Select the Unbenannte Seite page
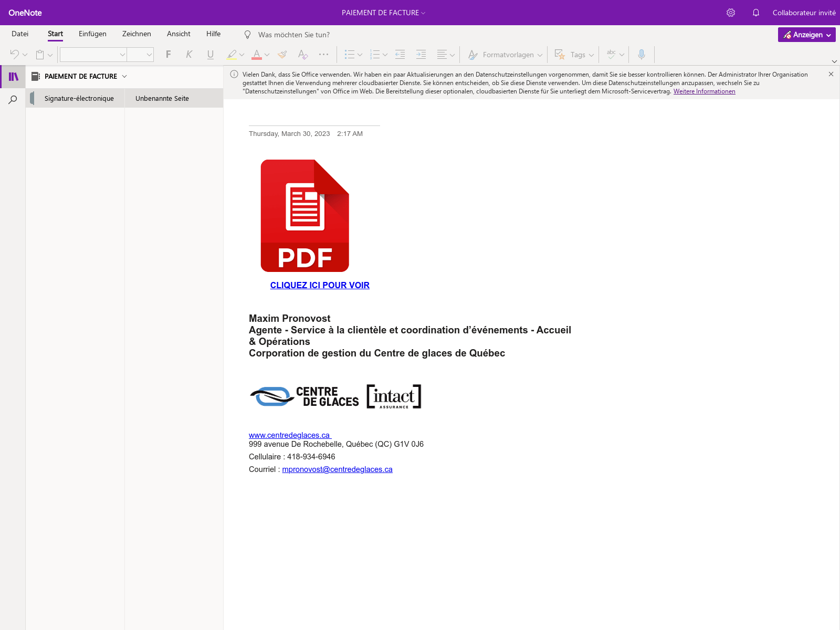This screenshot has width=840, height=630. coord(174,98)
